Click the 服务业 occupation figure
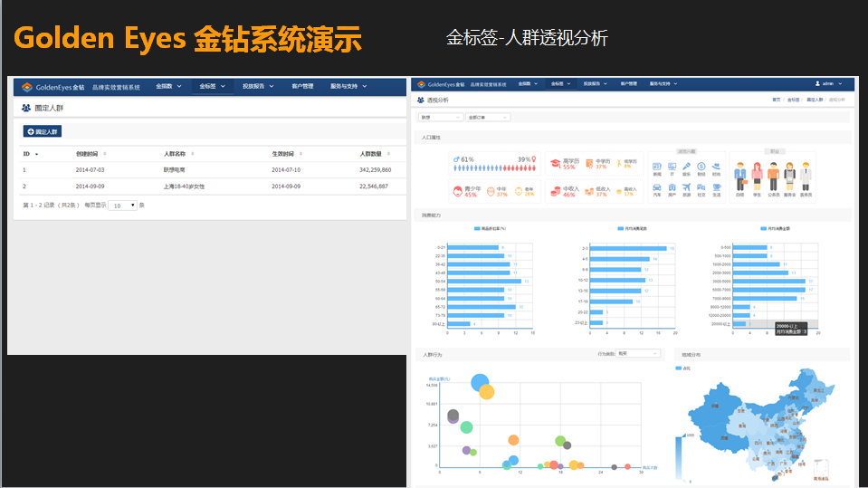Screen dimensions: 868x488 [x=789, y=177]
